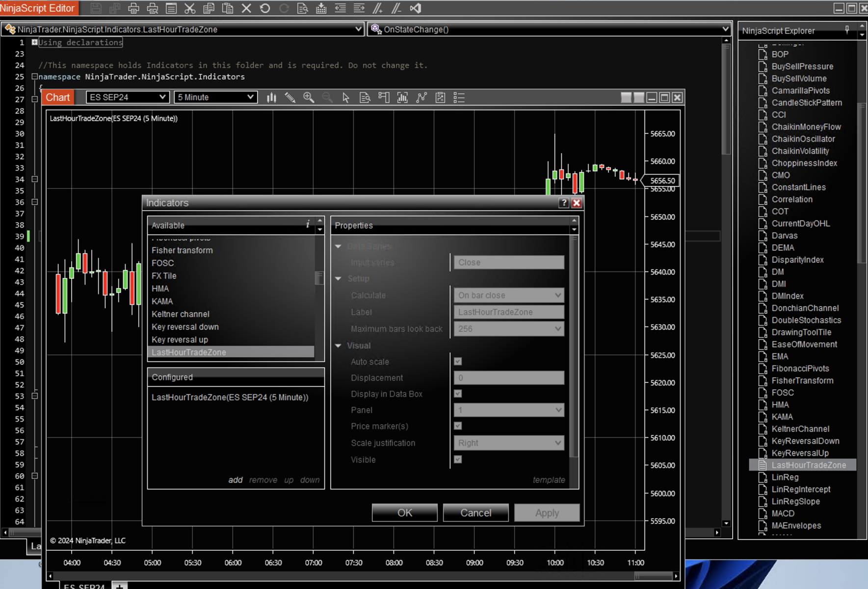Comment selected lines with slashes-plus icon
This screenshot has width=868, height=589.
pyautogui.click(x=378, y=8)
